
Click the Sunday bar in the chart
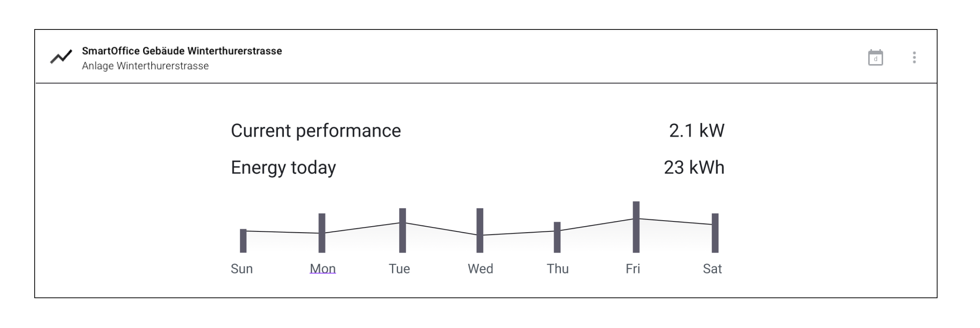(x=243, y=240)
